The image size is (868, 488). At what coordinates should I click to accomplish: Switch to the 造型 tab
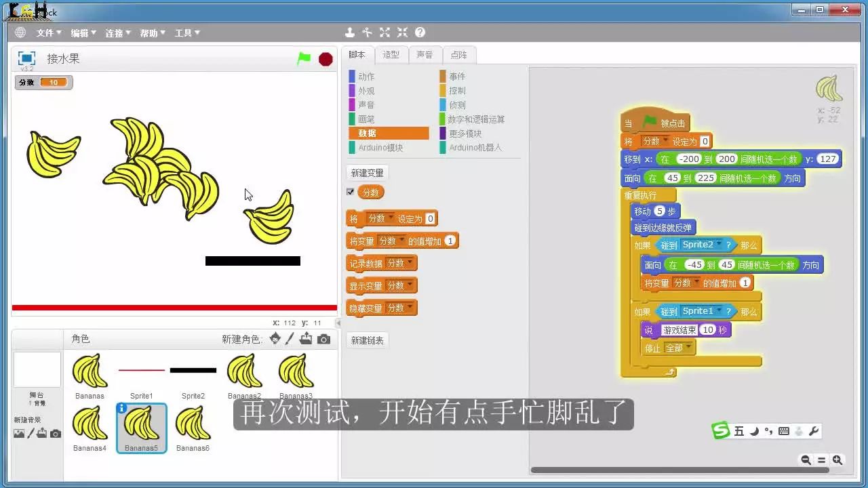point(391,55)
